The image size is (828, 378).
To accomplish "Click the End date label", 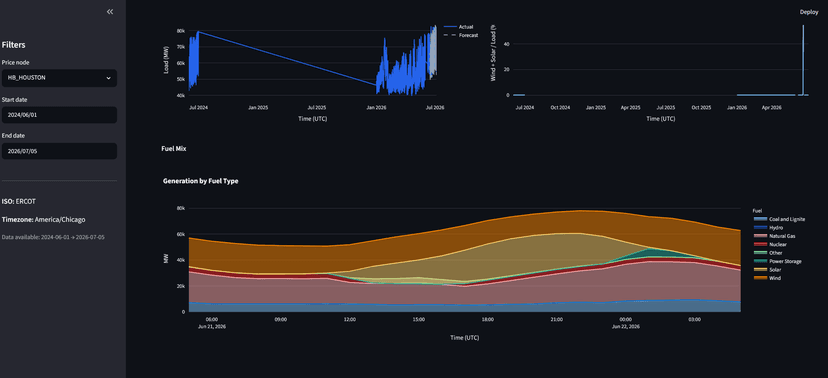I will tap(13, 136).
